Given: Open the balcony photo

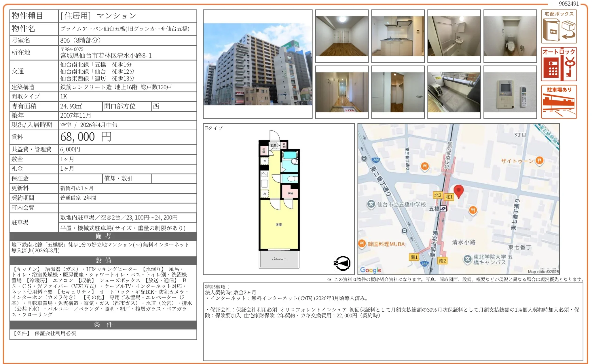Looking at the screenshot, I should (x=454, y=92).
